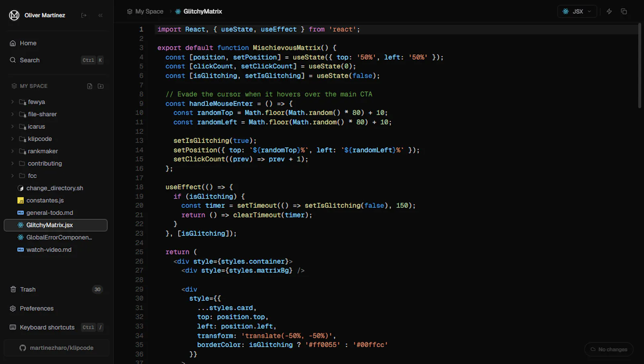The image size is (644, 364).
Task: Open the constantes.js file
Action: pos(56,201)
